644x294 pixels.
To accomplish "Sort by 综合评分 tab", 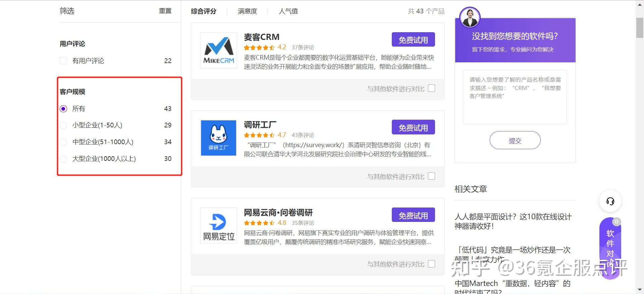I will pos(204,11).
